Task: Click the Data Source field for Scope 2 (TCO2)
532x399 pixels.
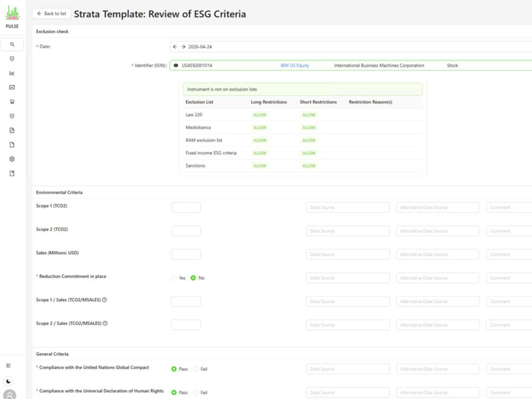Action: point(348,231)
